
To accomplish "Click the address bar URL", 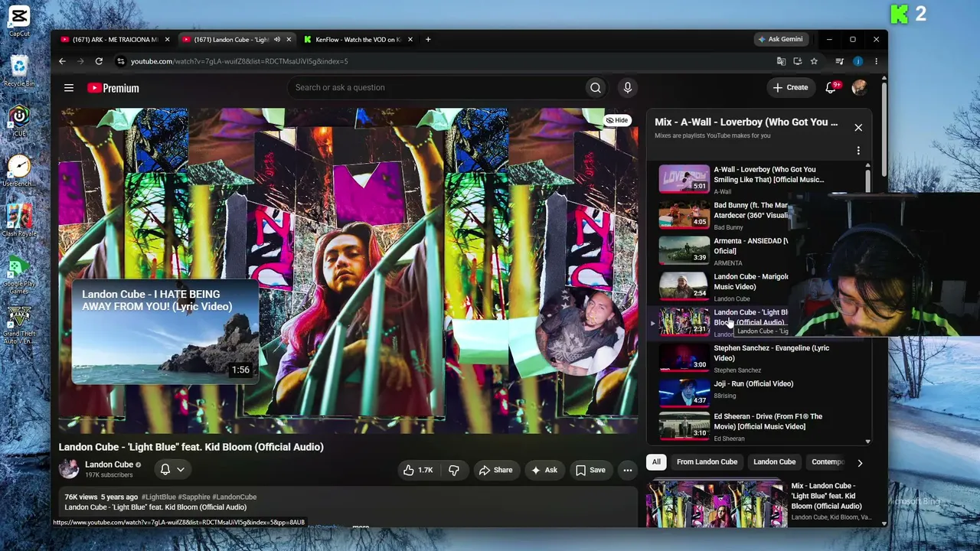I will (x=239, y=61).
